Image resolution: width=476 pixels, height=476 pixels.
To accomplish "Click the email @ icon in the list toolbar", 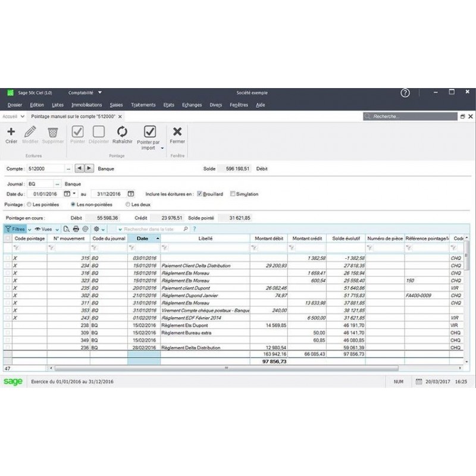I will tap(86, 228).
